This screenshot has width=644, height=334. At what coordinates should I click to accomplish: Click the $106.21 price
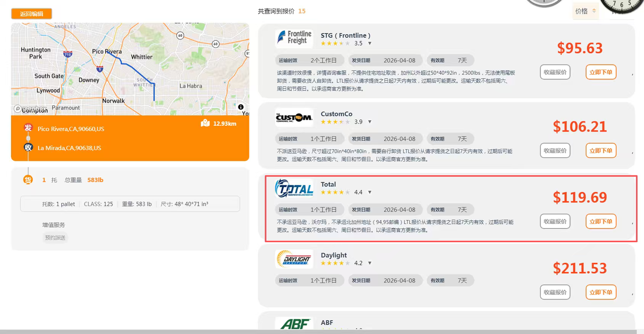pyautogui.click(x=580, y=126)
